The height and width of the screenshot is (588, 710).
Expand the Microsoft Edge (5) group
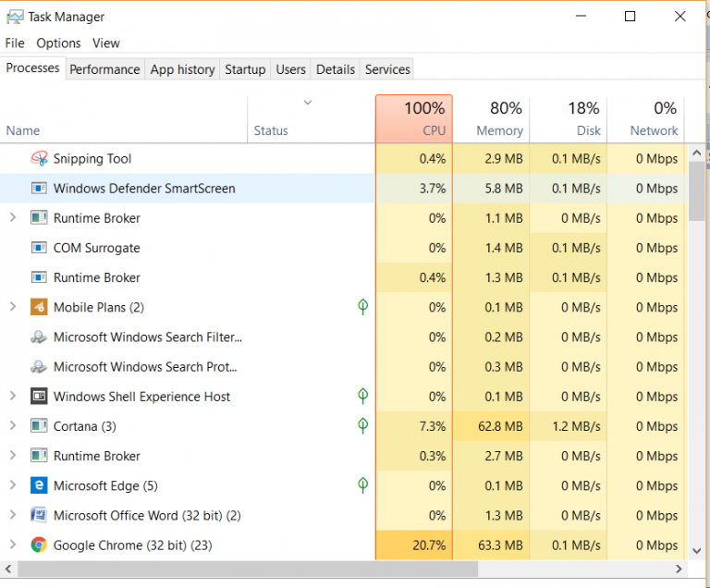pos(13,485)
